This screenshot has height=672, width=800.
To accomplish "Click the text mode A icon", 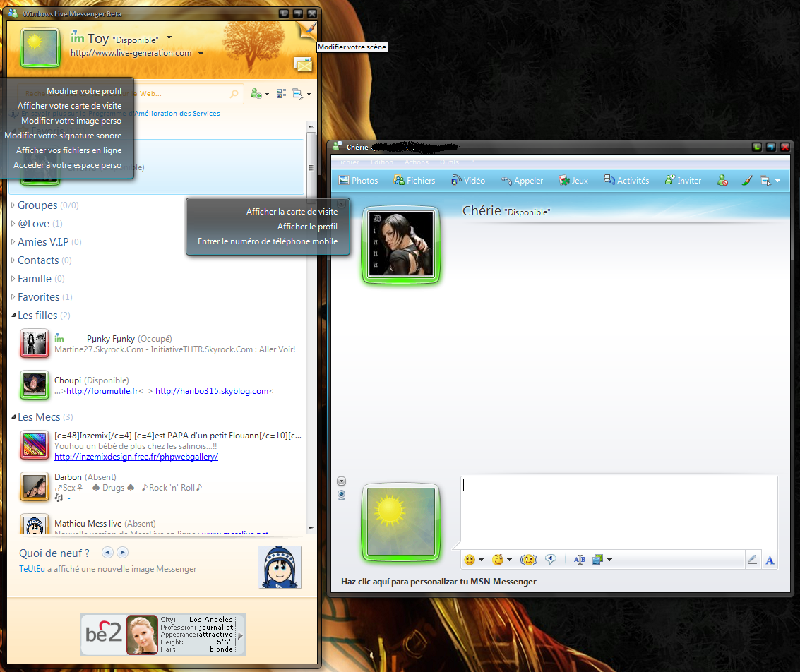I will tap(770, 560).
